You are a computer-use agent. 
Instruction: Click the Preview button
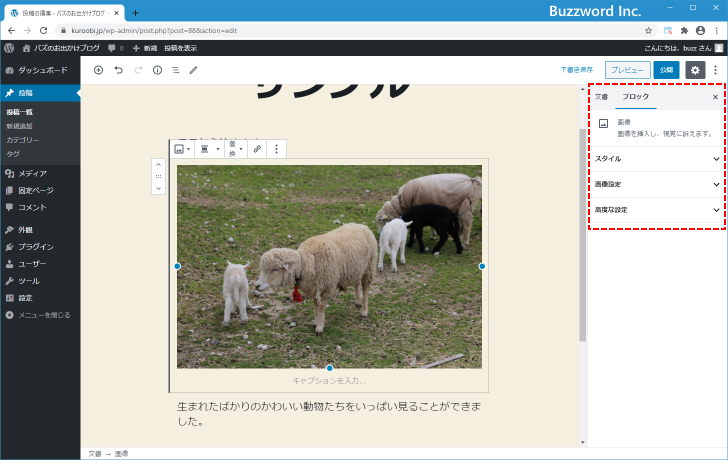coord(627,70)
